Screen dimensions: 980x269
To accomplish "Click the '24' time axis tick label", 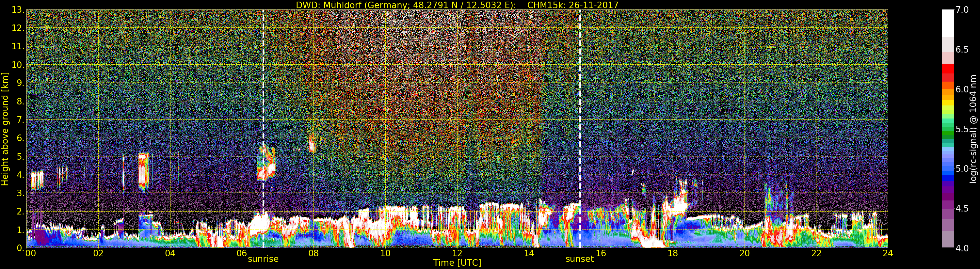I will [888, 253].
